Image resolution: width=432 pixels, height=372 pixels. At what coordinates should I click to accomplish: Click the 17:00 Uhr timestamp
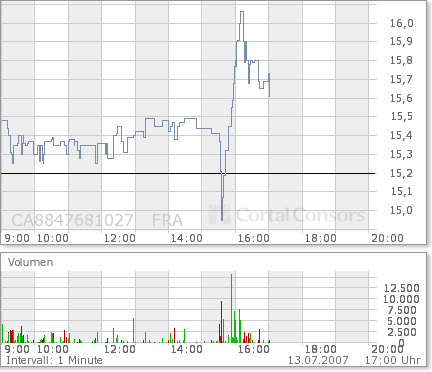coord(393,360)
